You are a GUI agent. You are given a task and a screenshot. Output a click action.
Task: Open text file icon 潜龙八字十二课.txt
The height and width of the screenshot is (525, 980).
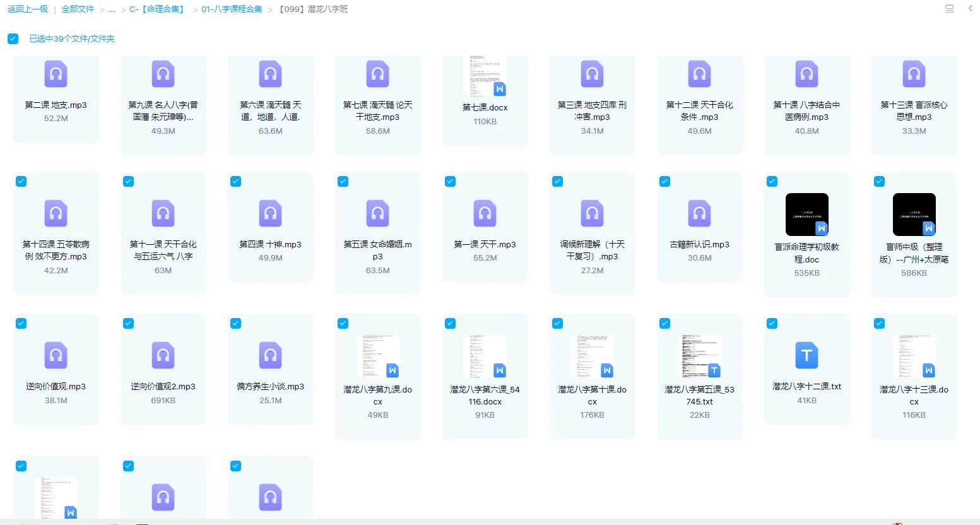coord(806,355)
